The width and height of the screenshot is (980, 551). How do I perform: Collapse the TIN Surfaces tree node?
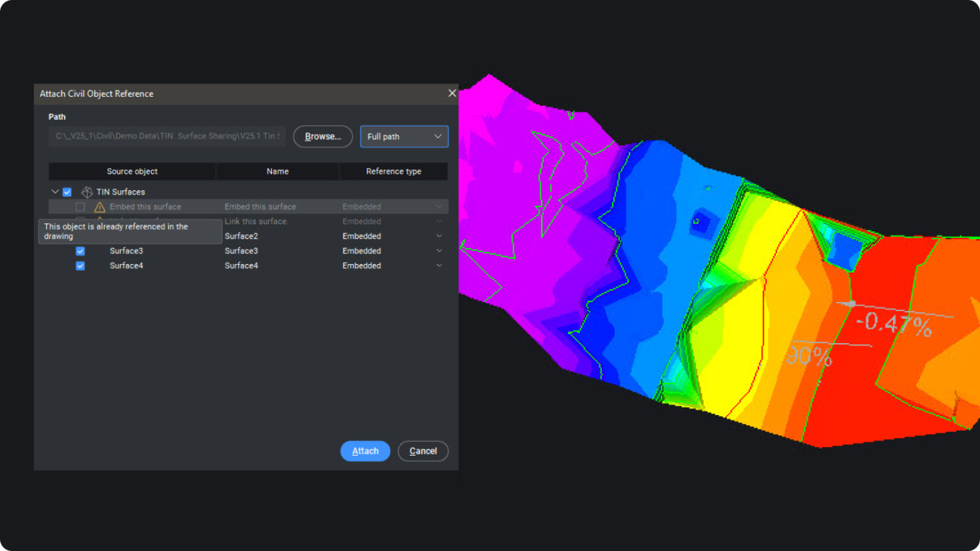[55, 192]
